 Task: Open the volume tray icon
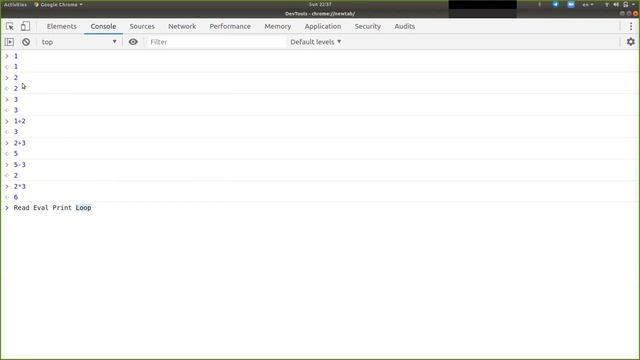[x=616, y=4]
